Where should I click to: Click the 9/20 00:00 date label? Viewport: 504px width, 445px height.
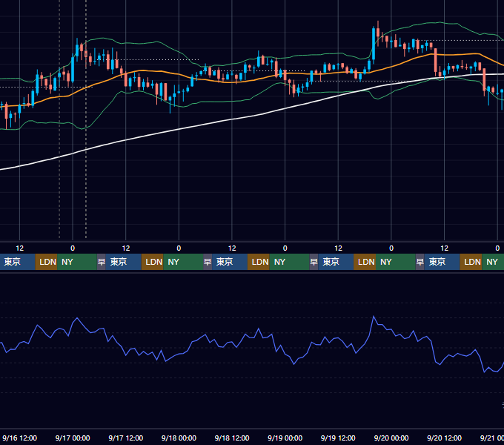391,438
